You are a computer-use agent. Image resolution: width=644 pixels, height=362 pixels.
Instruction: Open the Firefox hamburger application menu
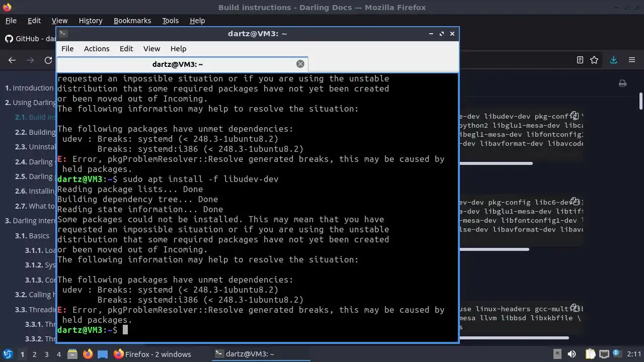(632, 60)
